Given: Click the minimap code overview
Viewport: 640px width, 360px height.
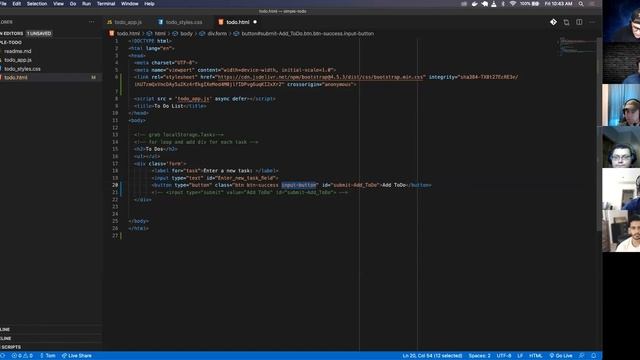Looking at the screenshot, I should [x=578, y=46].
